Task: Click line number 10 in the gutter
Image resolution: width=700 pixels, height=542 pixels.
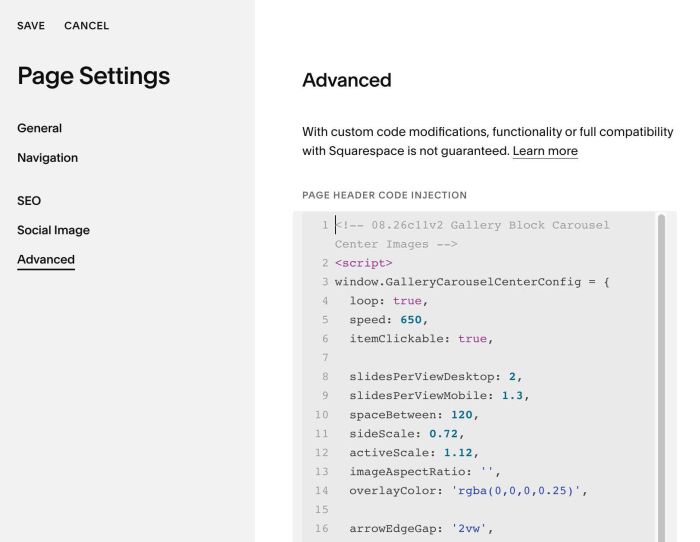Action: click(321, 415)
